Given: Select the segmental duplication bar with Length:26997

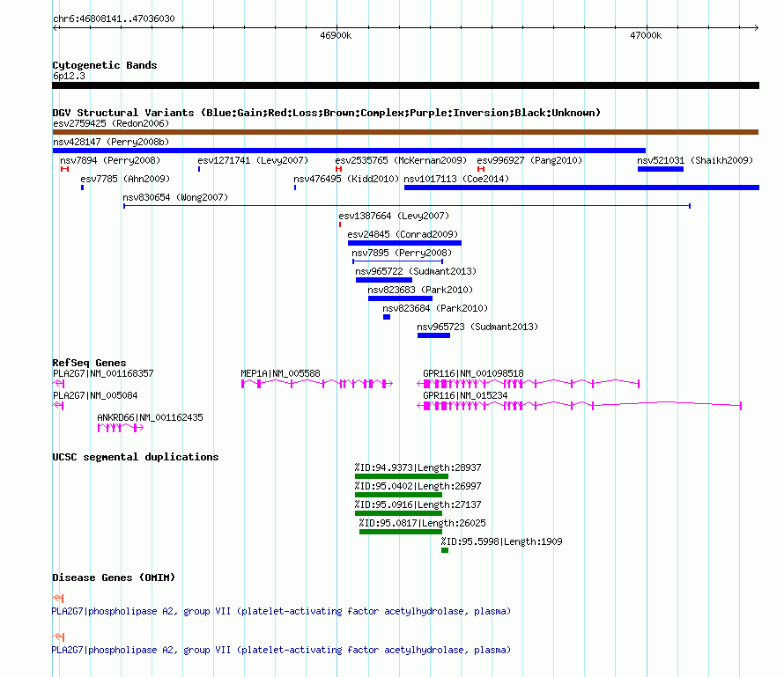Looking at the screenshot, I should click(x=398, y=495).
